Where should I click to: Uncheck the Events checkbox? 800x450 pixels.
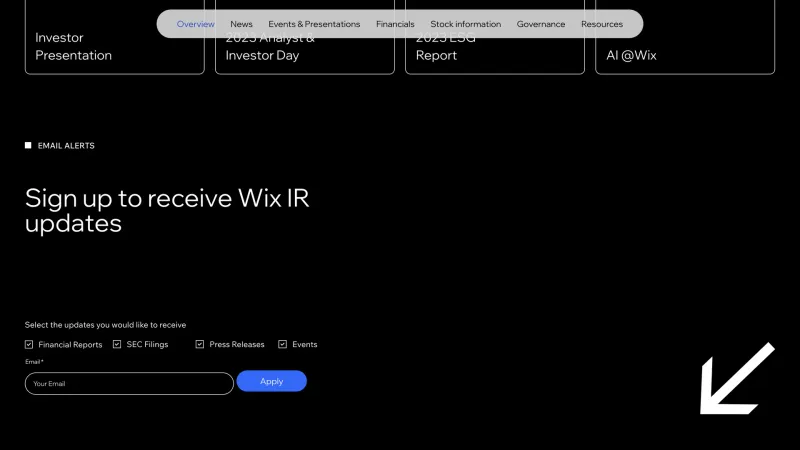tap(282, 344)
